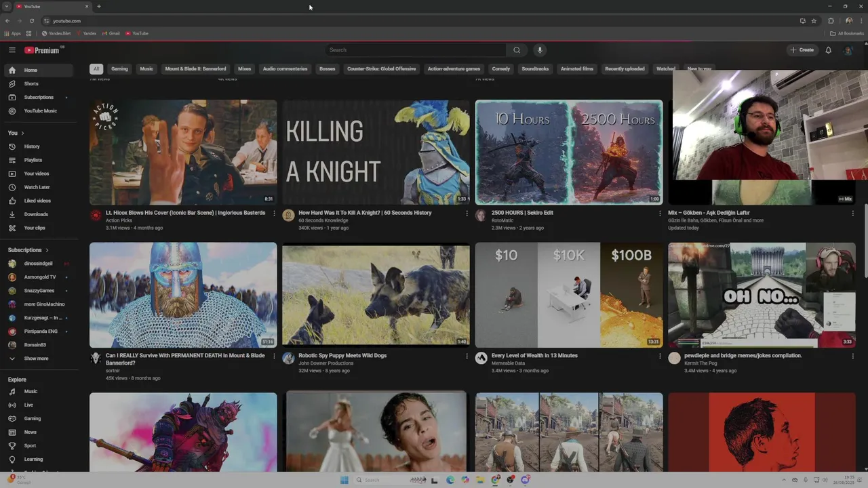The height and width of the screenshot is (488, 868).
Task: Open the YouTube hamburger guide menu
Action: (12, 49)
